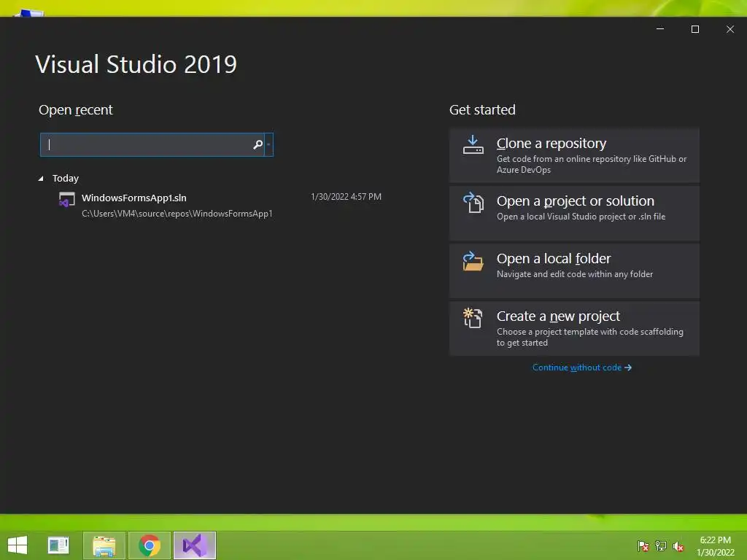Click the Action Center flag tray icon
This screenshot has height=560, width=747.
coord(643,545)
